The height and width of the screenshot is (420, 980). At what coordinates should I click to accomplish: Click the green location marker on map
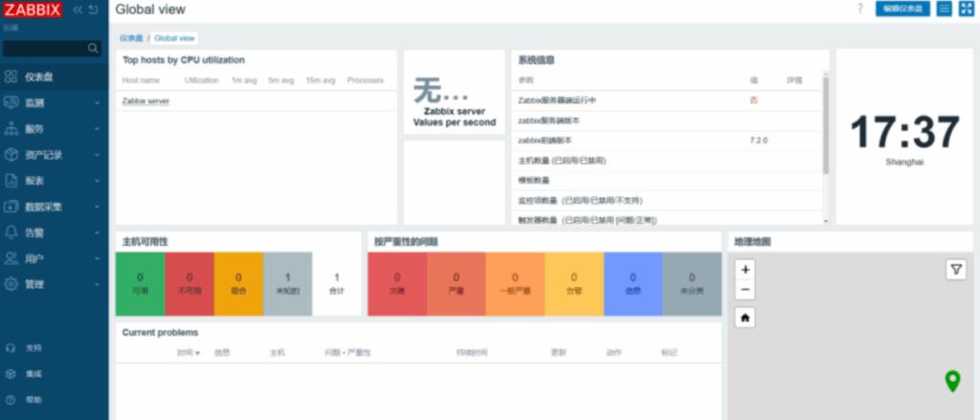[952, 381]
